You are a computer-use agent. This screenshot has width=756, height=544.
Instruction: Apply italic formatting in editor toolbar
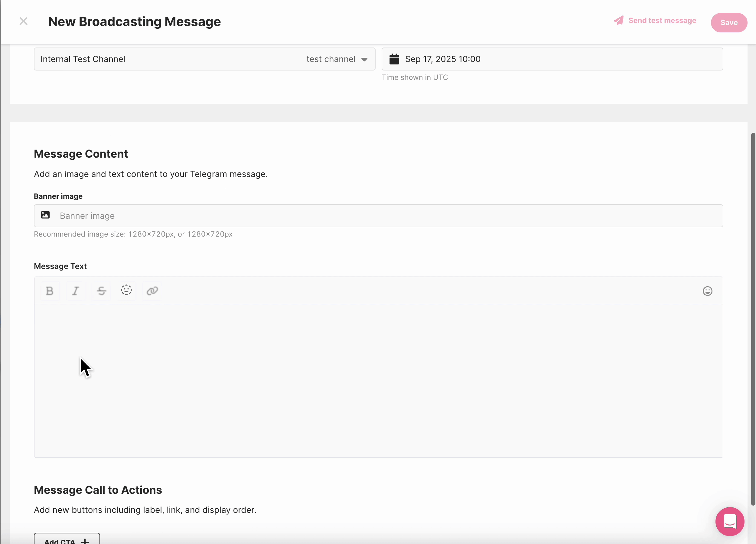coord(76,291)
